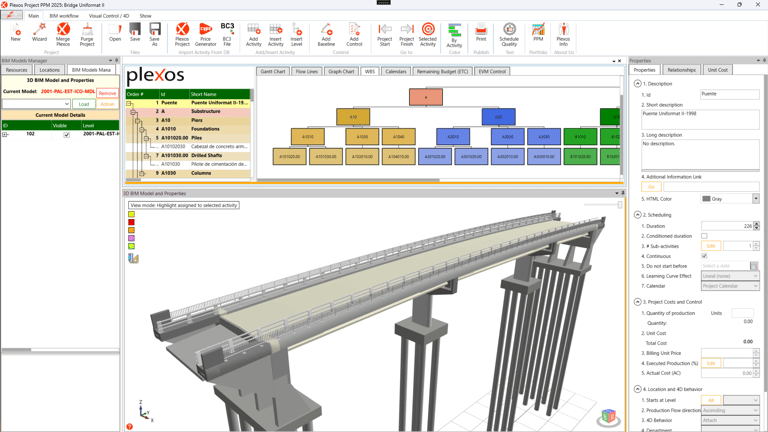Click the Admin button
The image size is (768, 432).
coord(107,104)
